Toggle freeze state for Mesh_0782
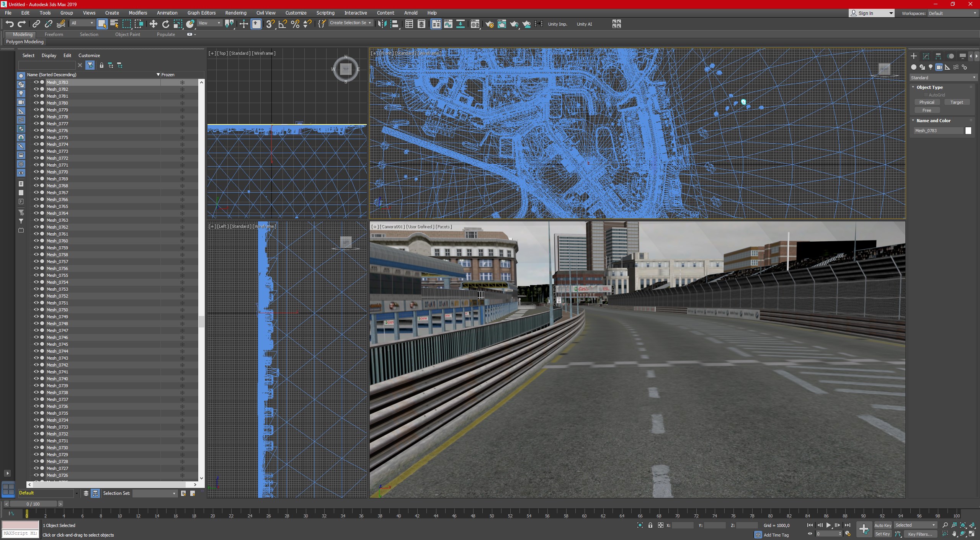The height and width of the screenshot is (540, 980). pos(182,89)
